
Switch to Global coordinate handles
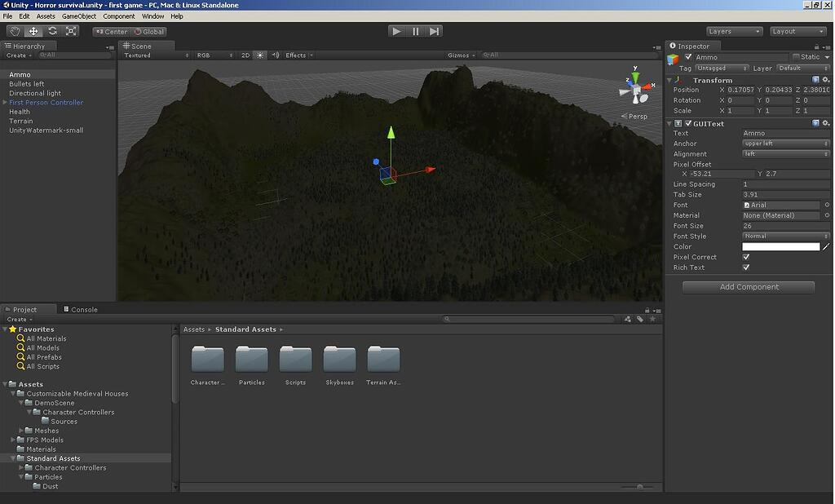click(150, 31)
